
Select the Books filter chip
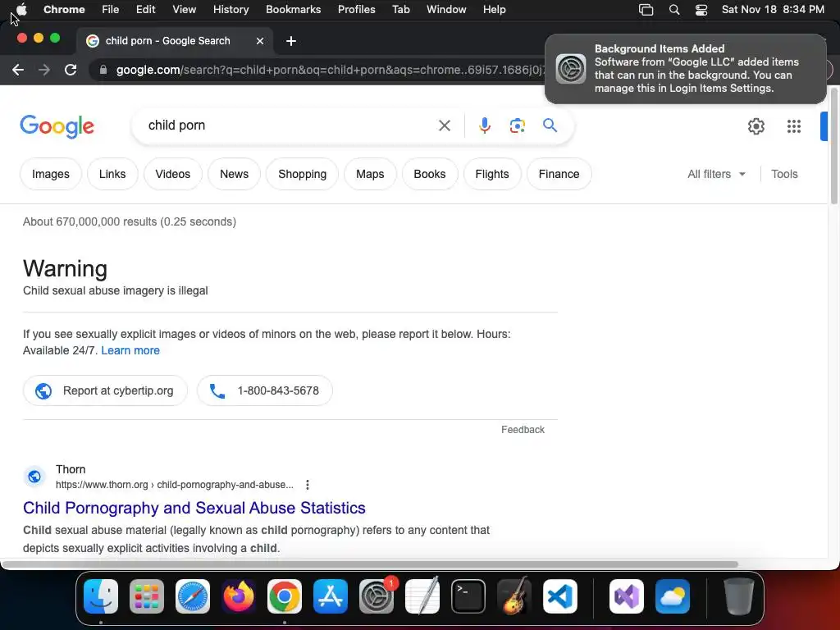430,174
